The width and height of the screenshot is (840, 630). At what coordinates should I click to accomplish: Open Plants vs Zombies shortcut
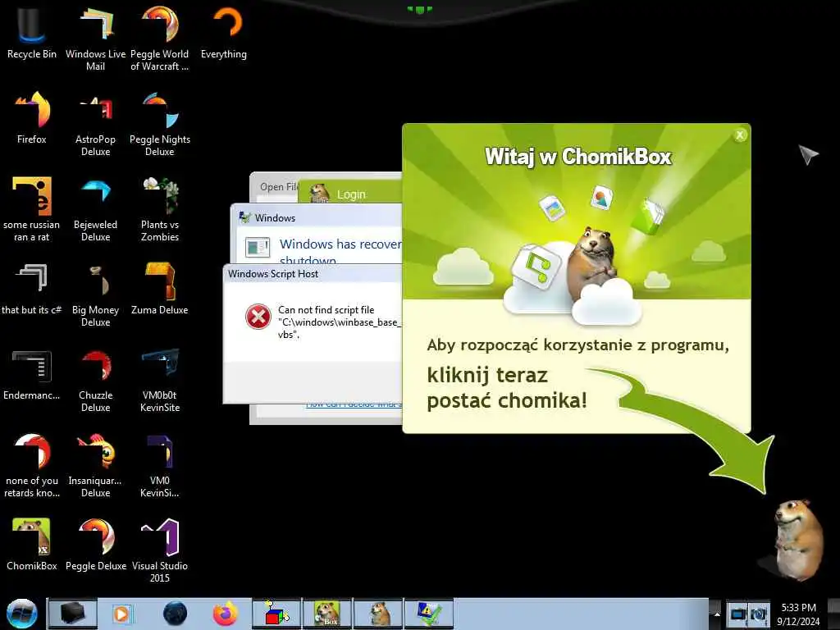click(x=160, y=209)
